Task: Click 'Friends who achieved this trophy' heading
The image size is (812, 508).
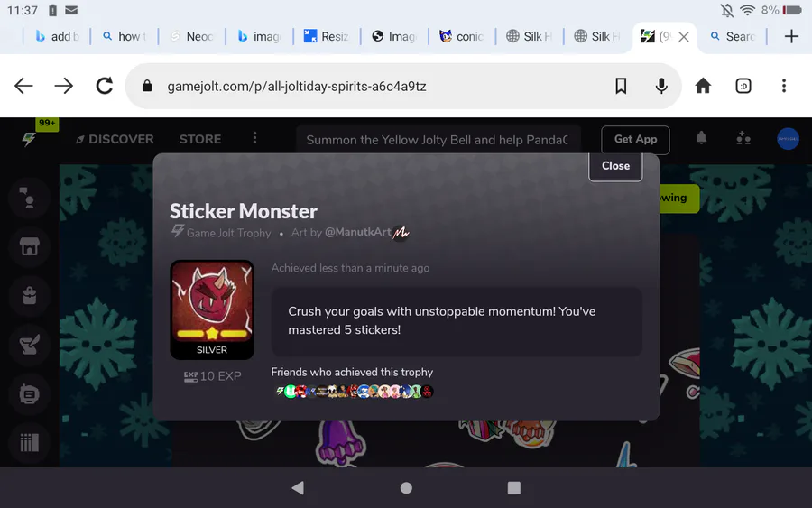Action: [352, 373]
